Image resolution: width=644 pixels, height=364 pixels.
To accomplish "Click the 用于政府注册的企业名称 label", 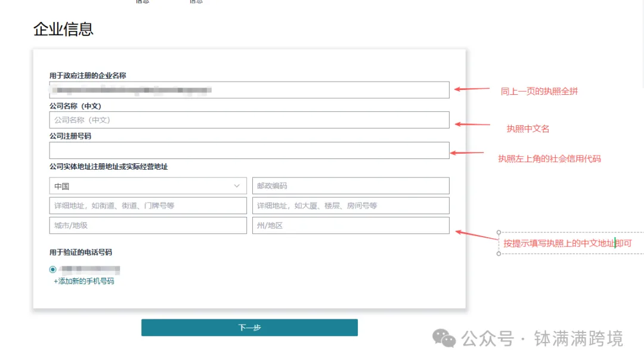I will point(88,76).
